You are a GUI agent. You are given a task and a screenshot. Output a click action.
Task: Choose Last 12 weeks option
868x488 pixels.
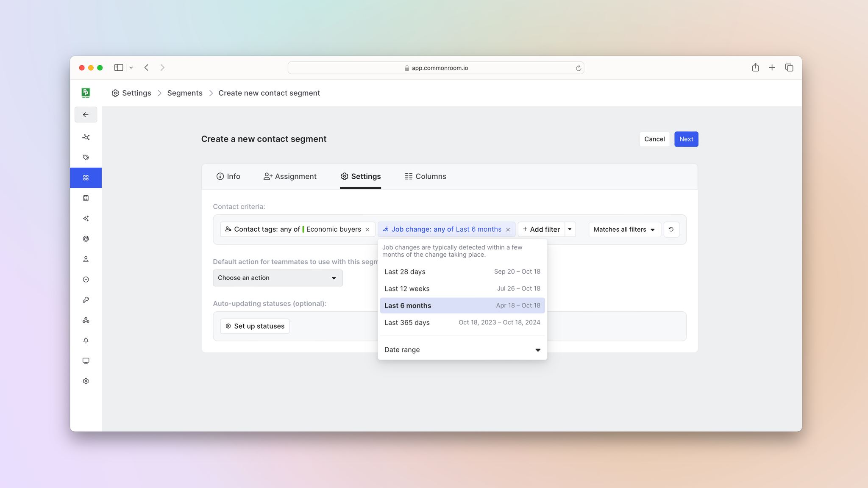click(x=462, y=288)
